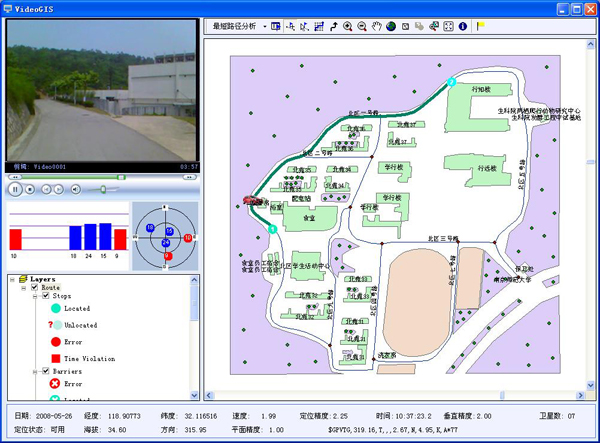Click the red square Time Violation symbol
Image resolution: width=600 pixels, height=443 pixels.
pos(56,358)
